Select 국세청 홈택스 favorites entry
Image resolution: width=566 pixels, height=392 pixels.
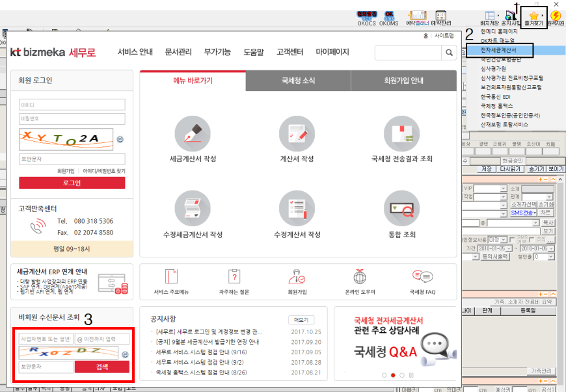click(496, 106)
